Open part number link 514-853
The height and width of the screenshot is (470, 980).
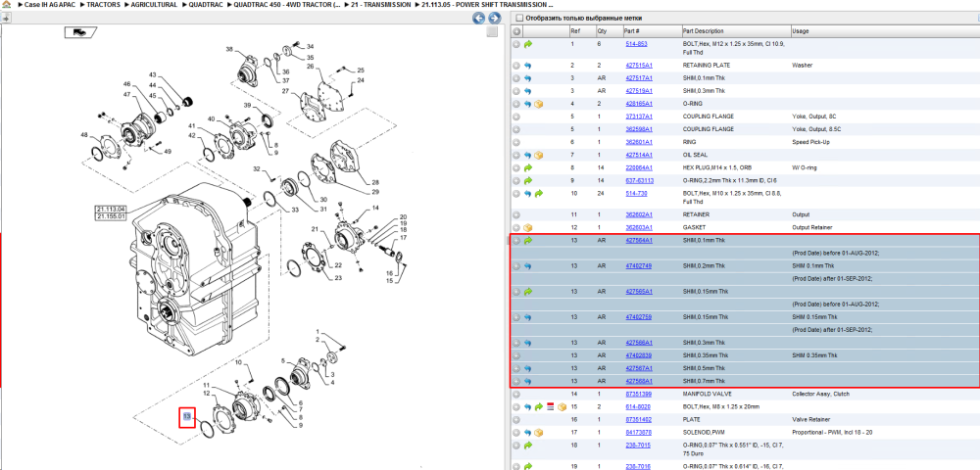[636, 44]
